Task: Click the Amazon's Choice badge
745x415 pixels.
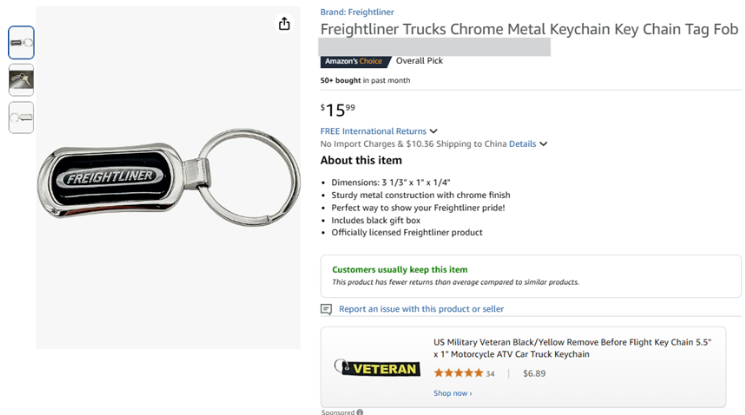Action: tap(354, 61)
